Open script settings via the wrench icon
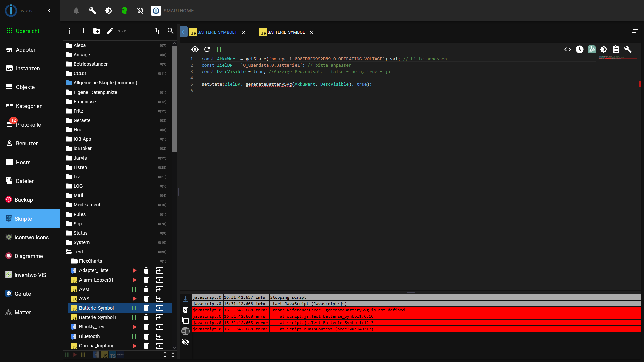644x362 pixels. click(628, 49)
